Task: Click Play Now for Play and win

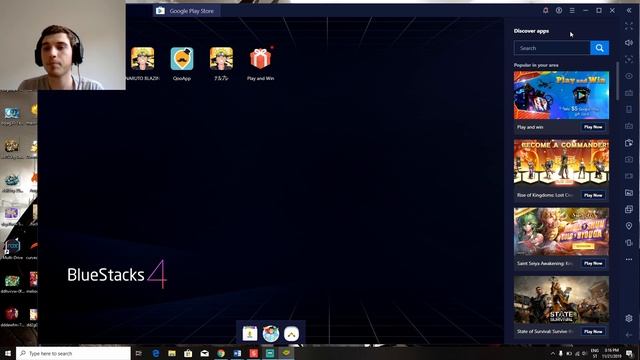Action: click(x=593, y=127)
